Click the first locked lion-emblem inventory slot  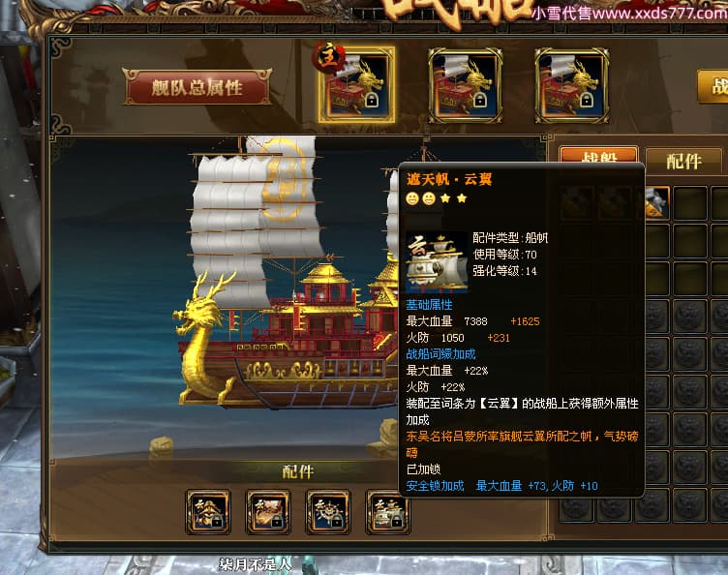(657, 316)
